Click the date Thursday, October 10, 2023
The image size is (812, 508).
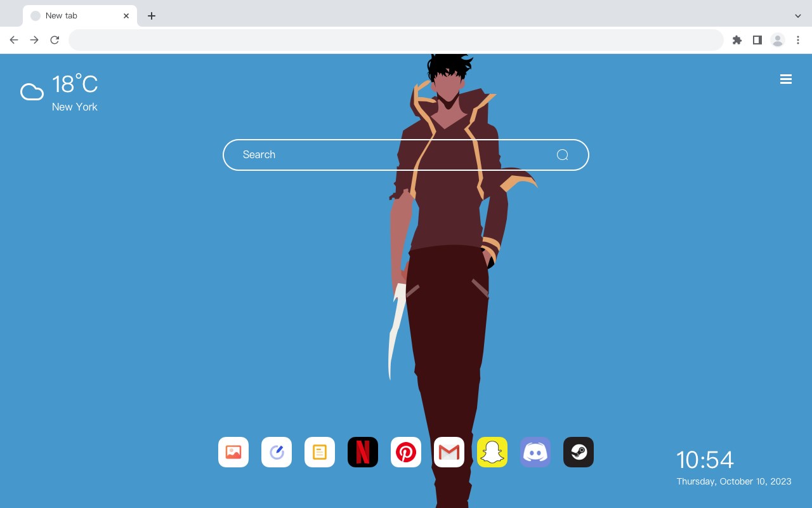pos(734,481)
